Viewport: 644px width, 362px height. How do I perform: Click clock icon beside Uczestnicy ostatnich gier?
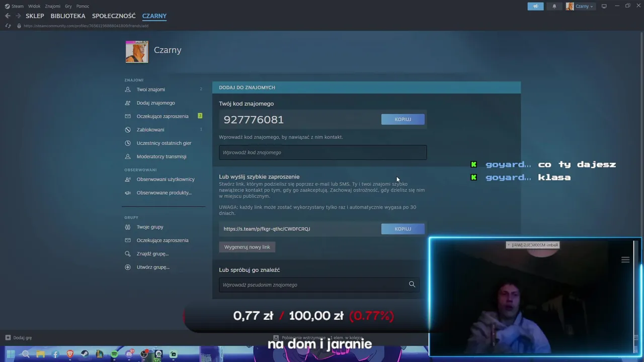[x=127, y=143]
